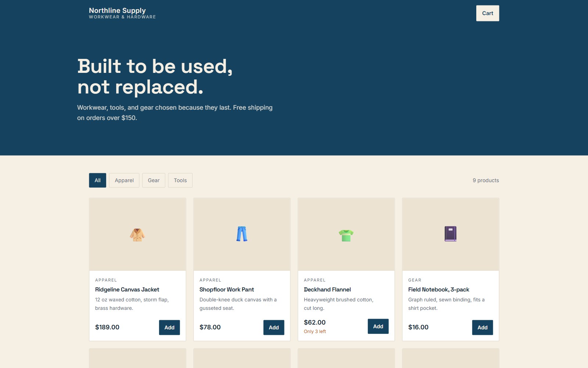Image resolution: width=588 pixels, height=368 pixels.
Task: Click the GEAR category label on Field Notebook
Action: pyautogui.click(x=415, y=280)
